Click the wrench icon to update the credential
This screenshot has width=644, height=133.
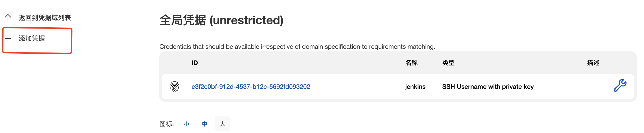[620, 86]
